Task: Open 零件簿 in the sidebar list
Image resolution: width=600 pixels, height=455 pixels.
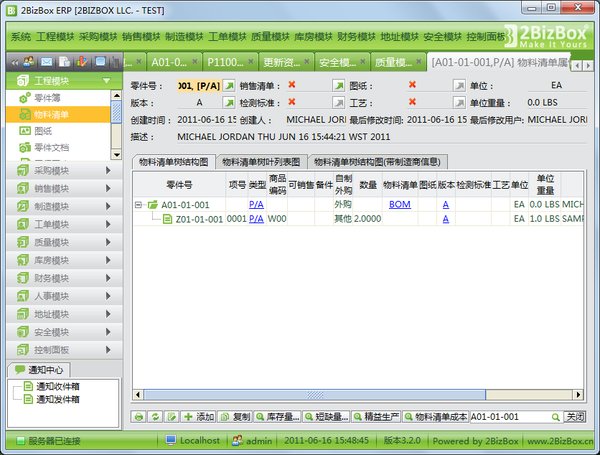Action: click(47, 98)
